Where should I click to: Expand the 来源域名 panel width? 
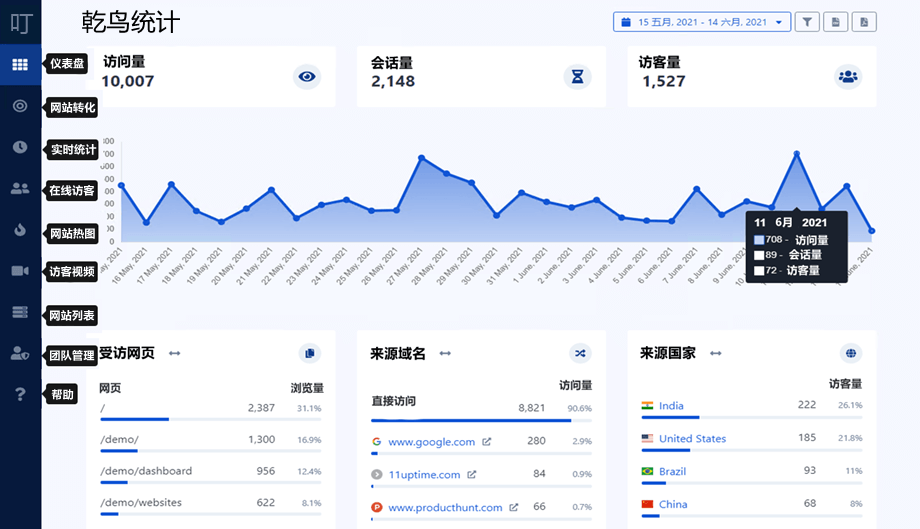point(445,353)
